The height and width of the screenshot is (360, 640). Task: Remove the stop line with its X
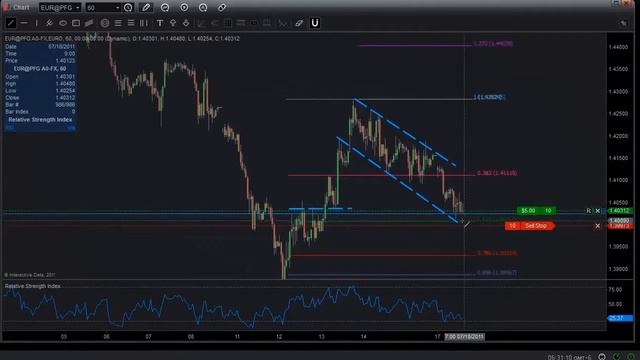598,226
